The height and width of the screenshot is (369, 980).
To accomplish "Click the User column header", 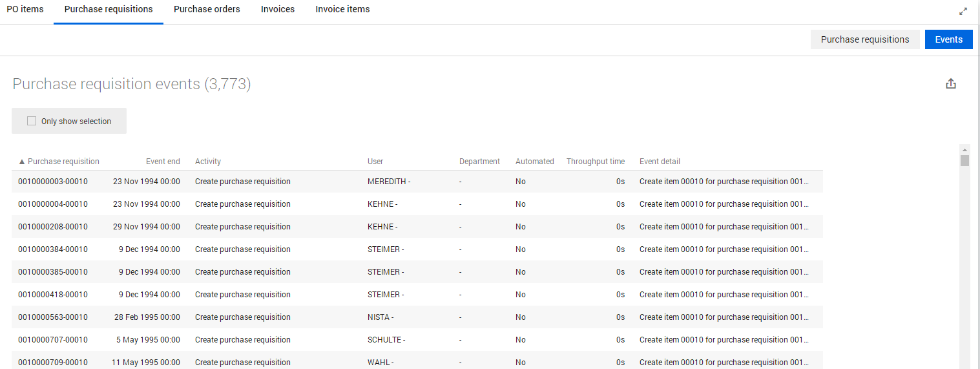I will pos(375,162).
